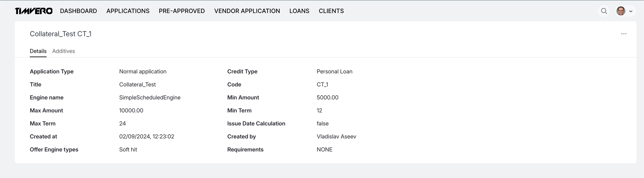Go to the Clients section
The image size is (644, 178).
(331, 11)
